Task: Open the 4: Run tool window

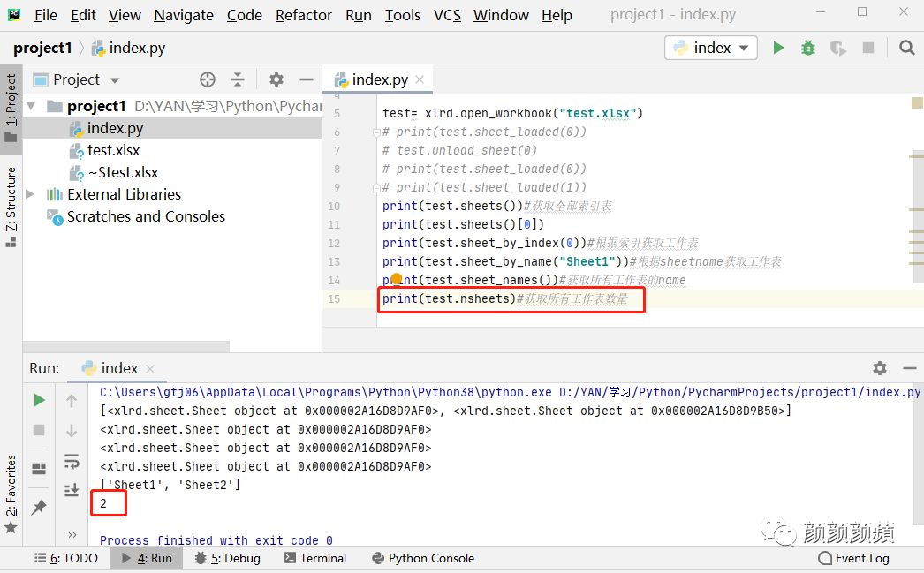Action: 147,558
